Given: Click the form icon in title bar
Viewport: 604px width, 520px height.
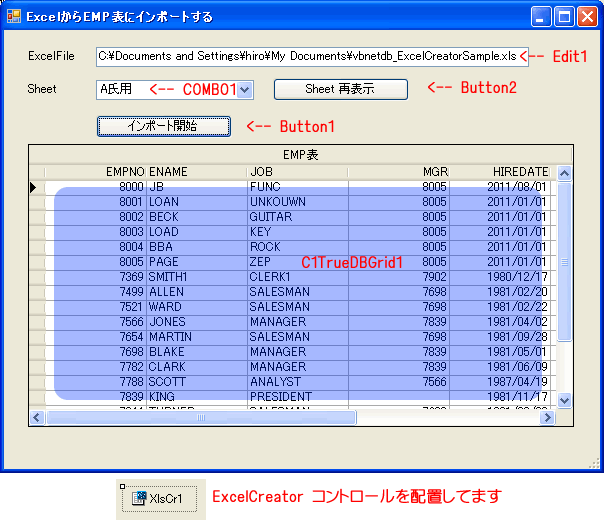Looking at the screenshot, I should 14,17.
